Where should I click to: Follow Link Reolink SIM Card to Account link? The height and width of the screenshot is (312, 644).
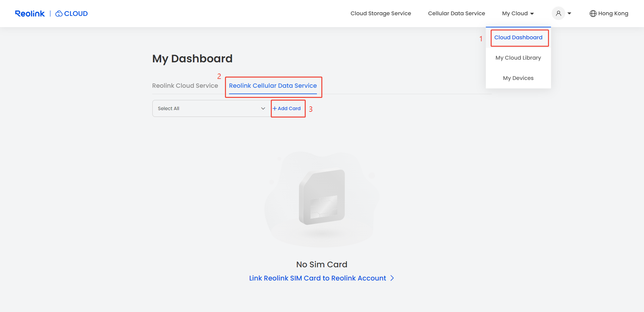(x=318, y=278)
